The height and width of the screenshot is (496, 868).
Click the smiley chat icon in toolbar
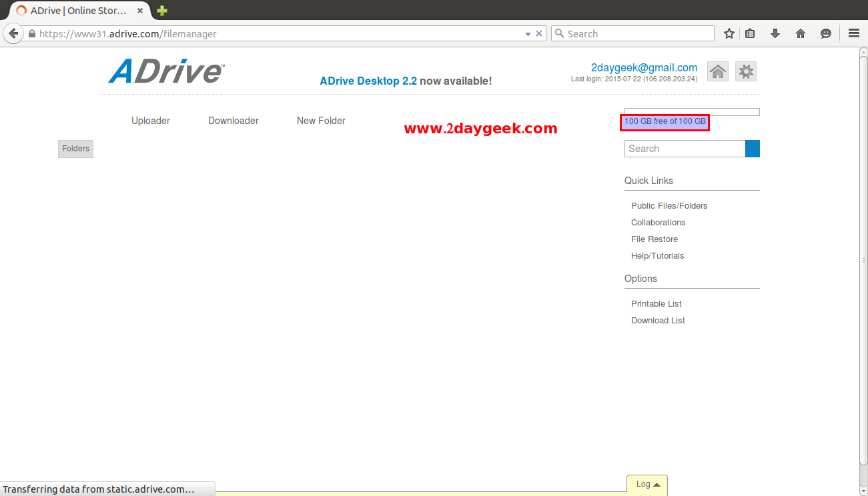(x=826, y=33)
